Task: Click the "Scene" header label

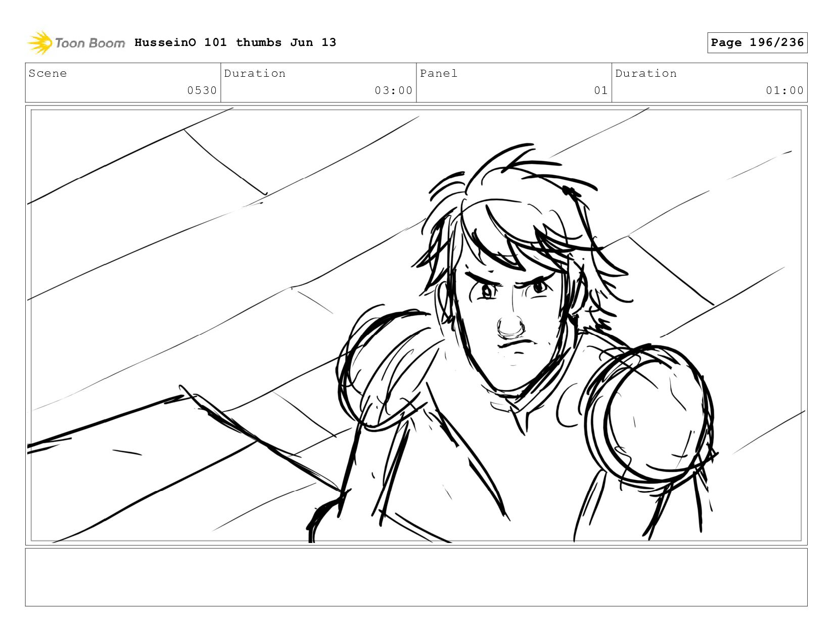Action: point(48,73)
